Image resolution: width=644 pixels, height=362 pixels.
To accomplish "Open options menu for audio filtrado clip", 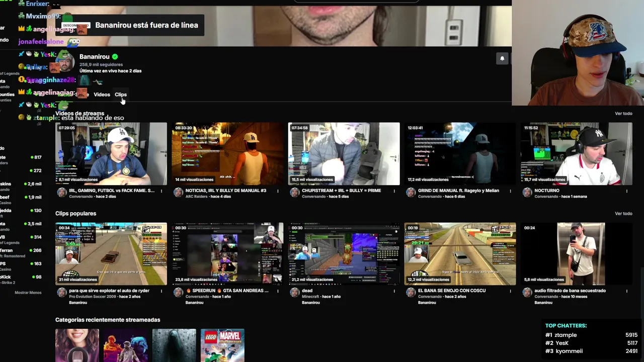I will point(626,291).
